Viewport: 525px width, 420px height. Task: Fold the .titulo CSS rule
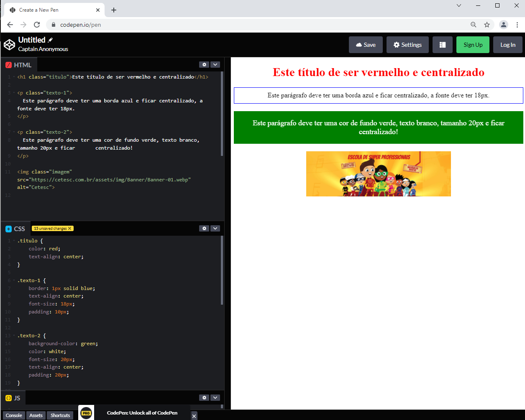tap(14, 241)
